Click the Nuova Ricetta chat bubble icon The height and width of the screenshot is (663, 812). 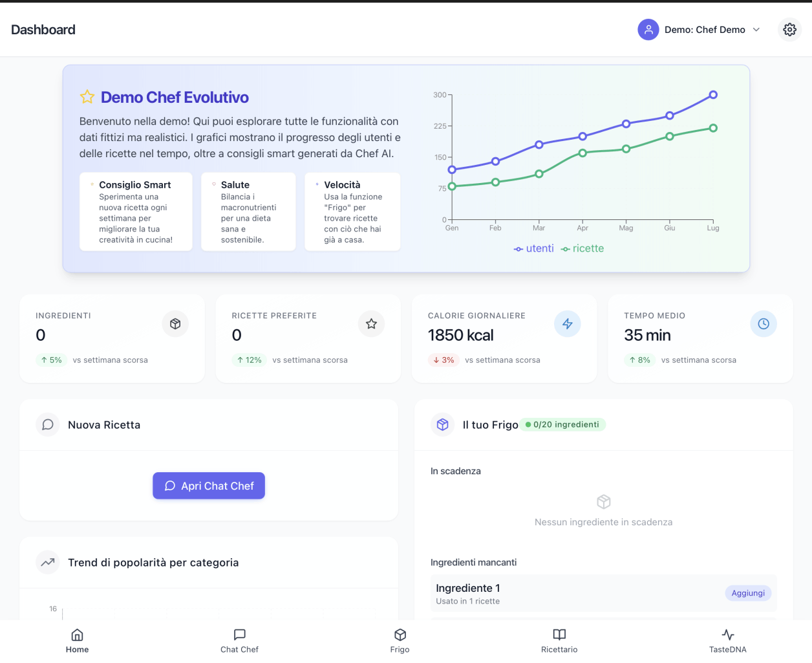click(x=48, y=425)
